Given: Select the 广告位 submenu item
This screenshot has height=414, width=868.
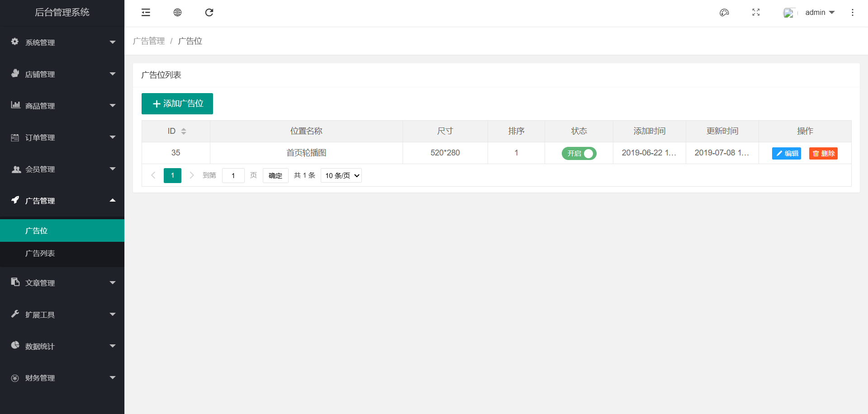Looking at the screenshot, I should tap(62, 231).
